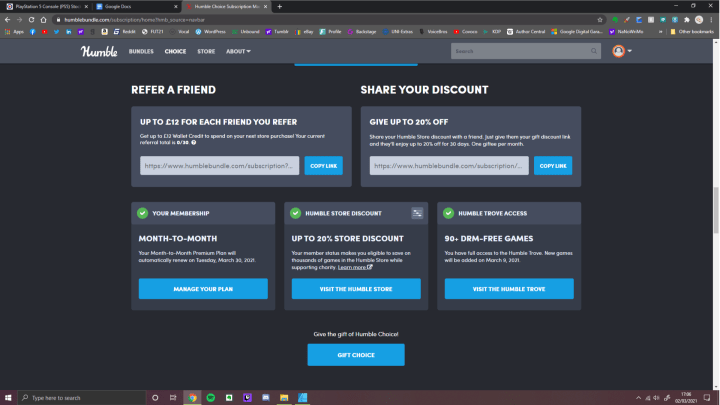Click the browser home icon

[x=43, y=20]
